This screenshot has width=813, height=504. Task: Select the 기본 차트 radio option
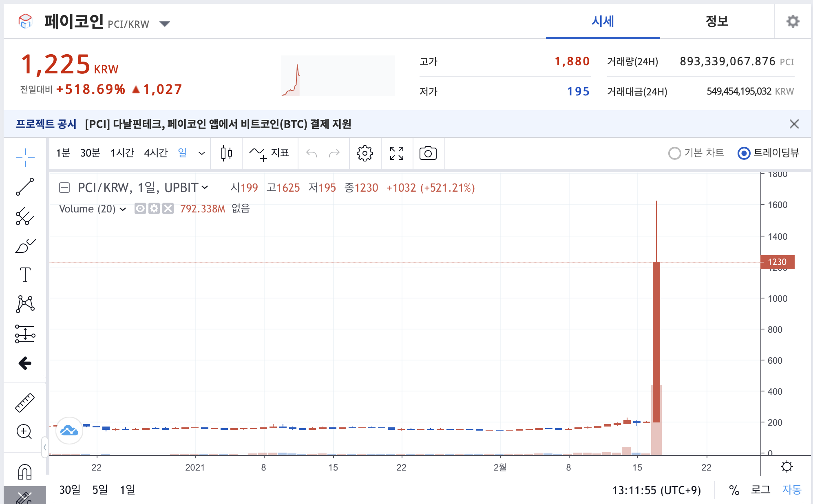pos(696,153)
